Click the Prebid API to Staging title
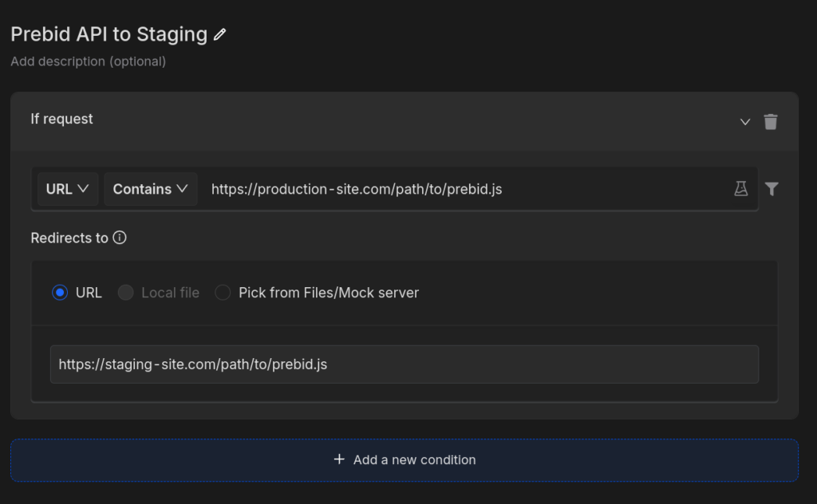Viewport: 817px width, 504px height. coord(109,34)
